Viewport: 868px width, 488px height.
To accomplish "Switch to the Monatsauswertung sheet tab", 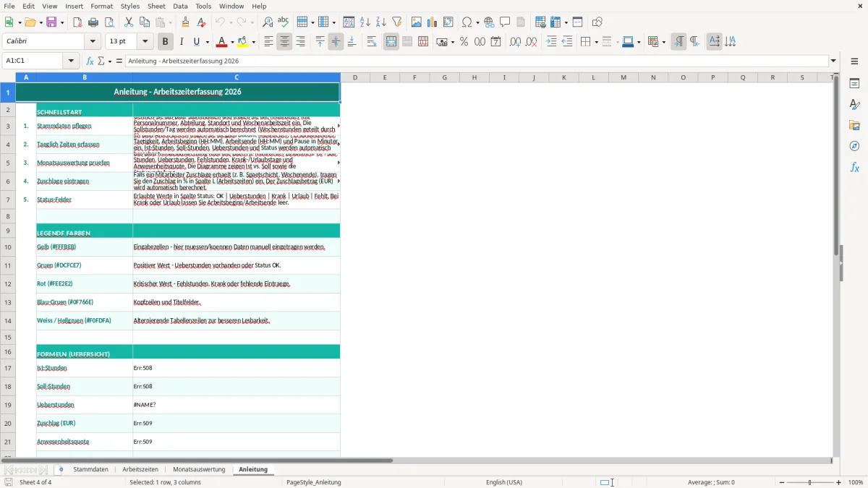I will pyautogui.click(x=199, y=470).
